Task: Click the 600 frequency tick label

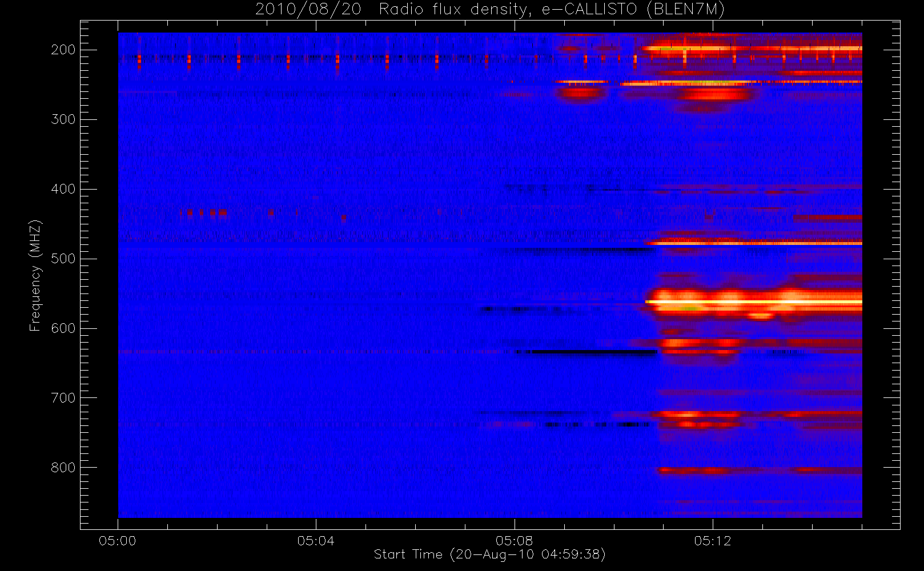Action: pyautogui.click(x=63, y=328)
